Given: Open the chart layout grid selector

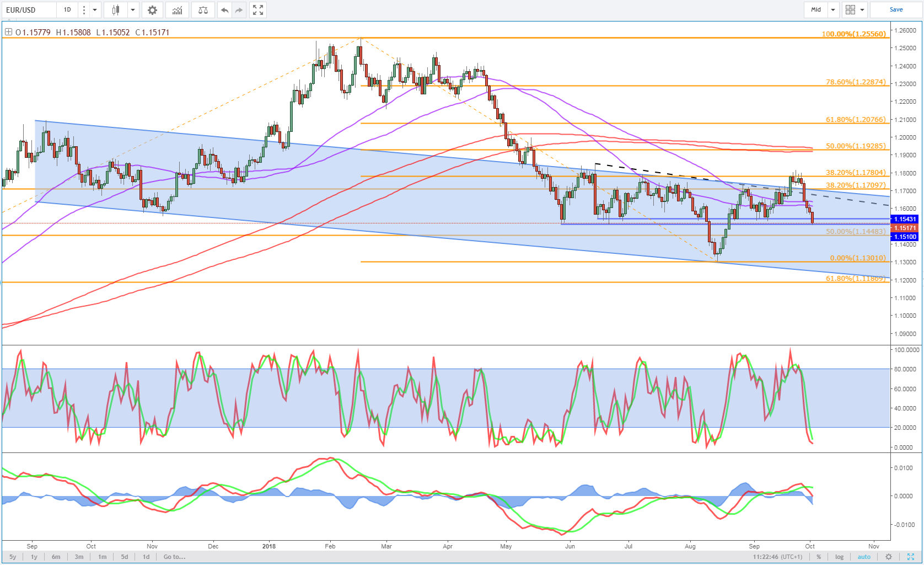Looking at the screenshot, I should 850,10.
